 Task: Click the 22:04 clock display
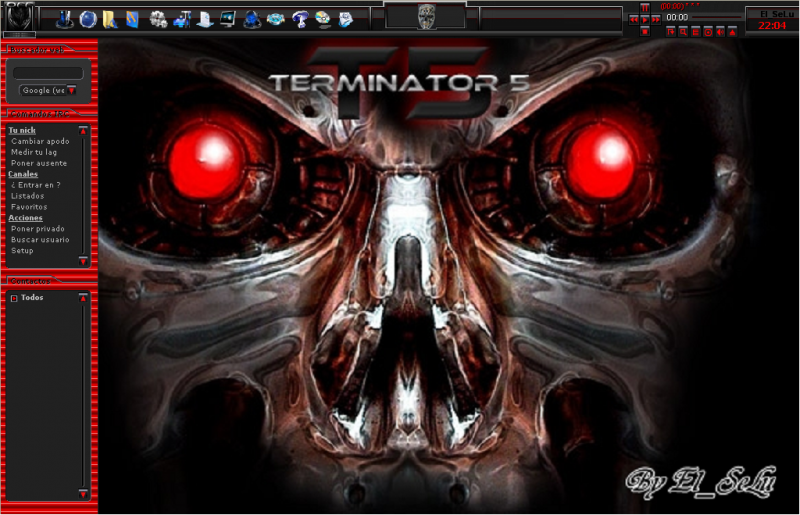(772, 26)
